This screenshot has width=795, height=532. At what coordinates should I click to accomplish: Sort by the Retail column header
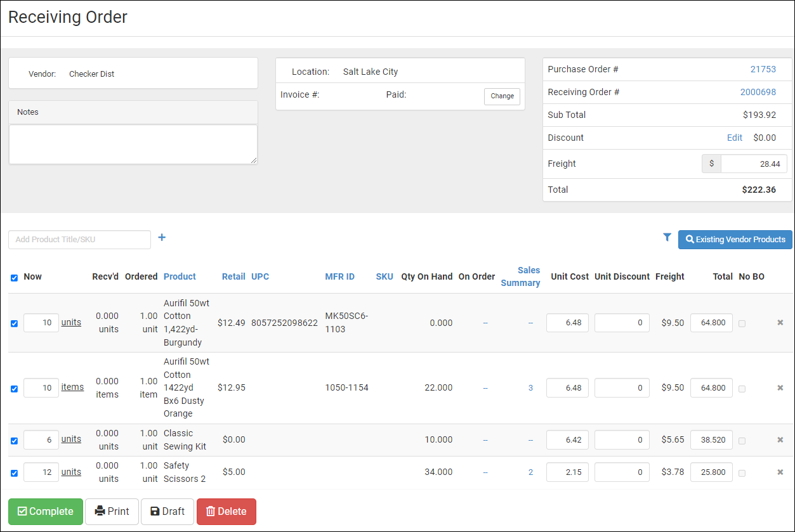point(233,276)
